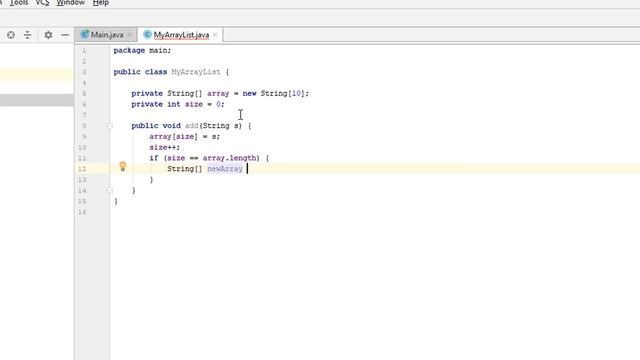Click the text 'package main;'
Screen dimensions: 640x360
point(142,51)
